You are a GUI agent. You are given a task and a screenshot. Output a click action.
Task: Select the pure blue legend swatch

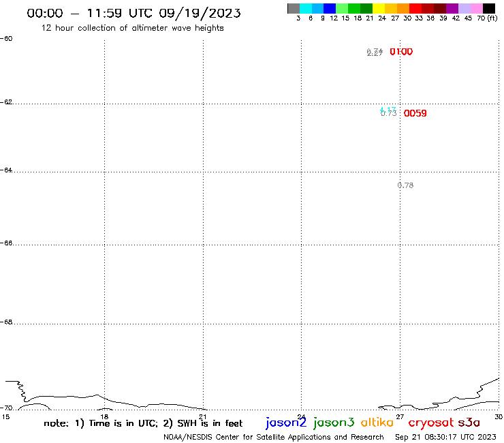[330, 8]
